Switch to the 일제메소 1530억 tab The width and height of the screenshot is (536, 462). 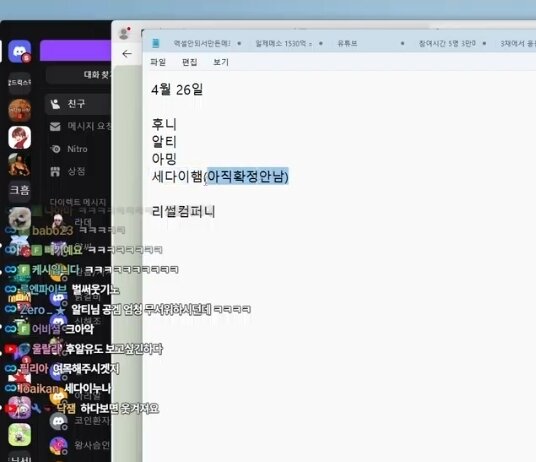tap(284, 43)
